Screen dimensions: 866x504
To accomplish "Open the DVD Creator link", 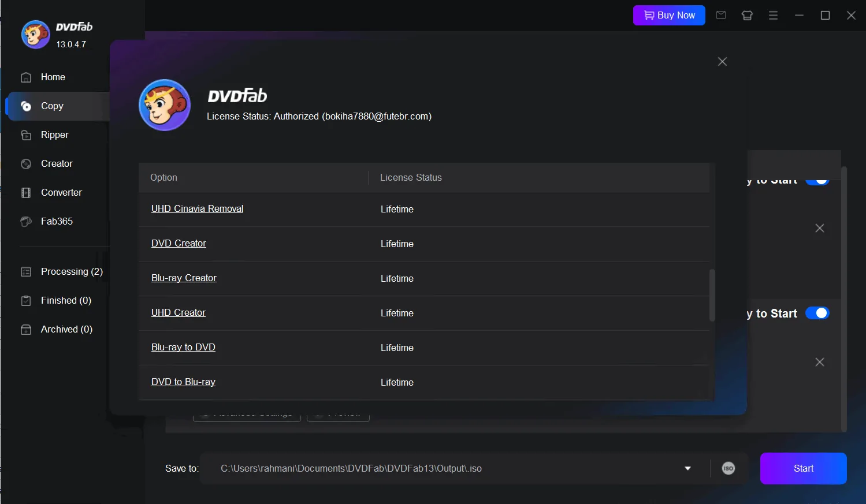I will click(179, 244).
